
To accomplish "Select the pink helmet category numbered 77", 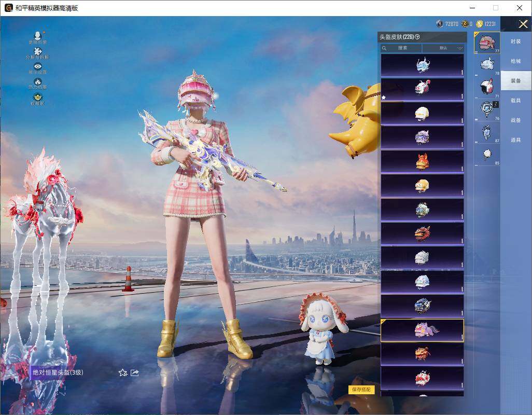I will pos(487,43).
